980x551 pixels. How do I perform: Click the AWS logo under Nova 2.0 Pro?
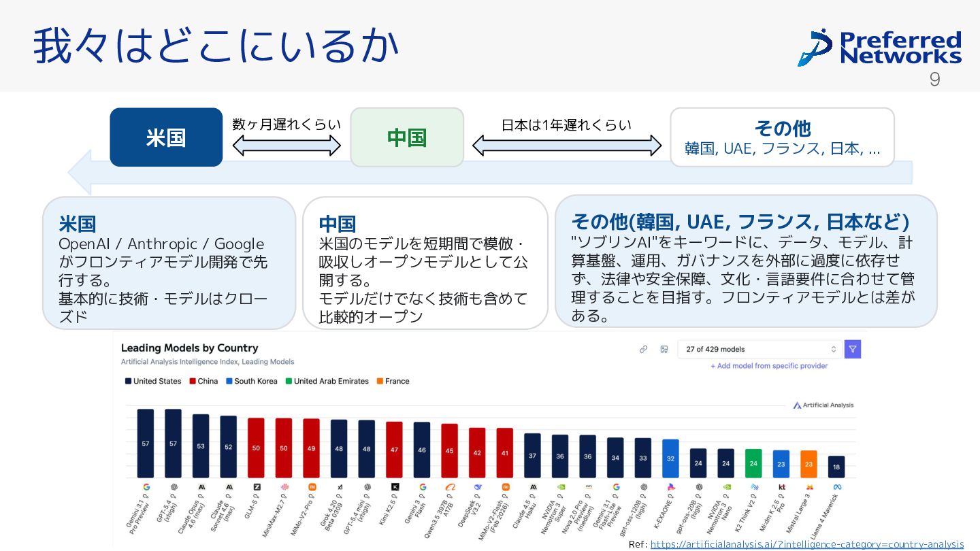(x=588, y=487)
